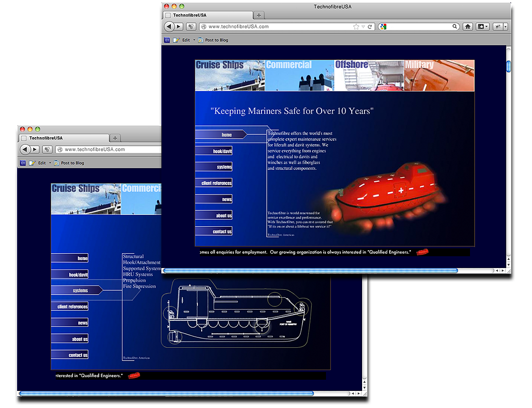
Task: Click the Google search input field
Action: click(419, 27)
